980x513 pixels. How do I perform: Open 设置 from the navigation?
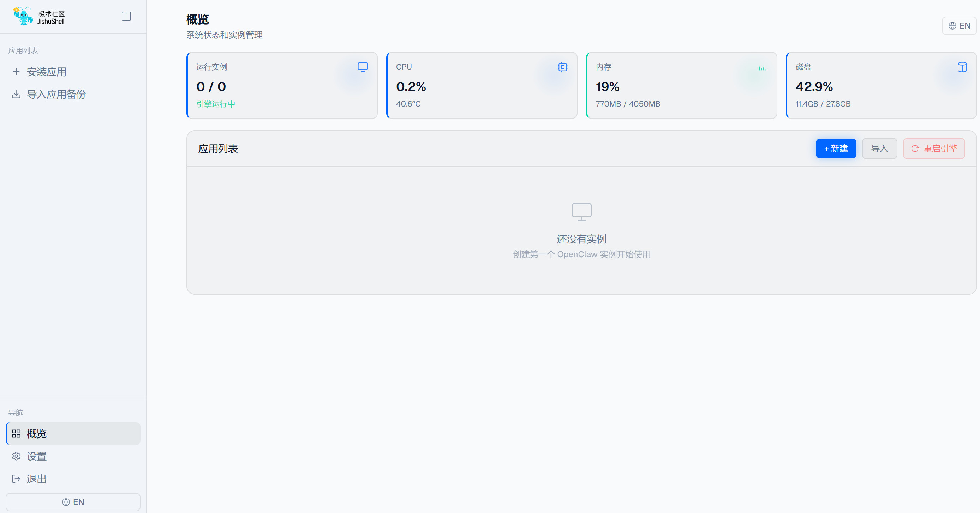click(x=73, y=456)
